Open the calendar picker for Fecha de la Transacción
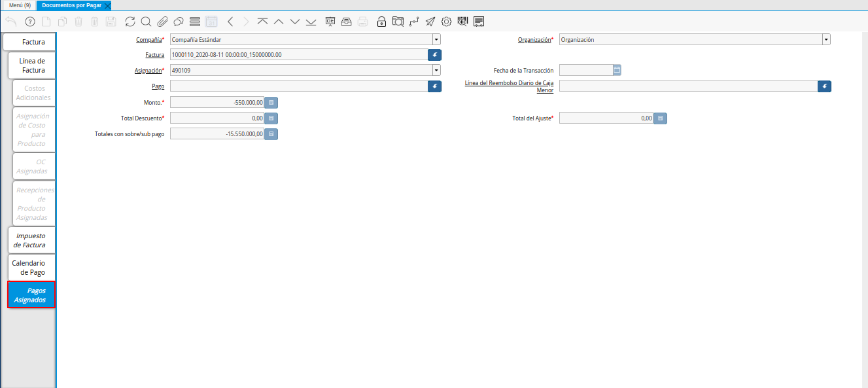Viewport: 868px width, 388px height. [617, 70]
